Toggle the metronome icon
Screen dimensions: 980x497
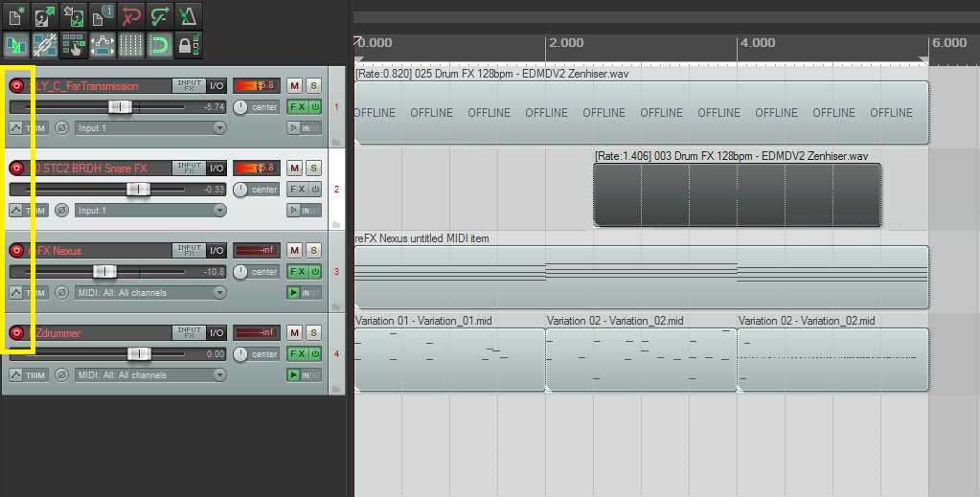point(189,15)
